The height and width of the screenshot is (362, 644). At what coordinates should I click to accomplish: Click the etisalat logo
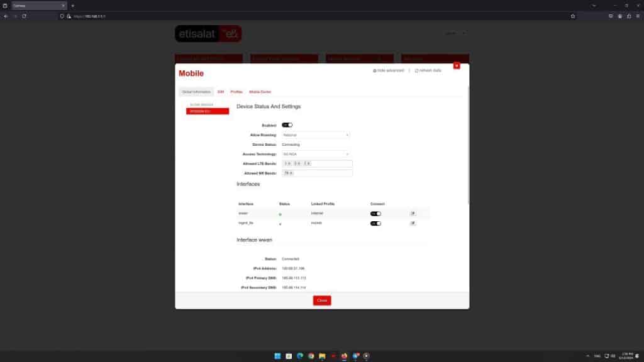pyautogui.click(x=208, y=34)
